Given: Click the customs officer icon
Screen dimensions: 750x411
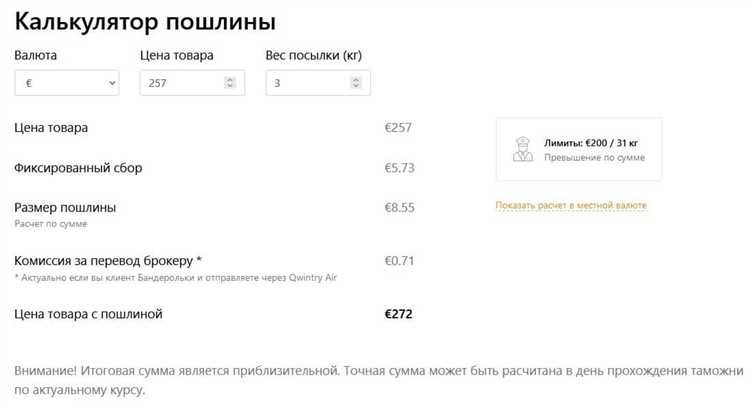Looking at the screenshot, I should (x=522, y=150).
